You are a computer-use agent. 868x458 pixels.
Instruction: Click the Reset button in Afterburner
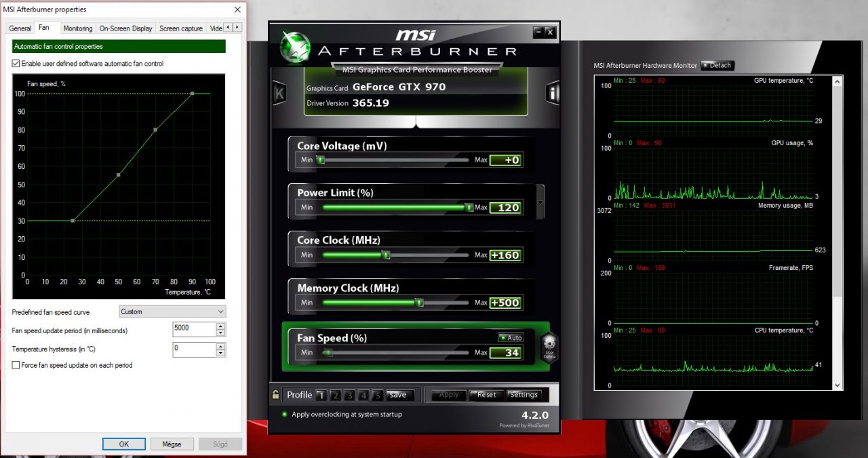tap(486, 395)
